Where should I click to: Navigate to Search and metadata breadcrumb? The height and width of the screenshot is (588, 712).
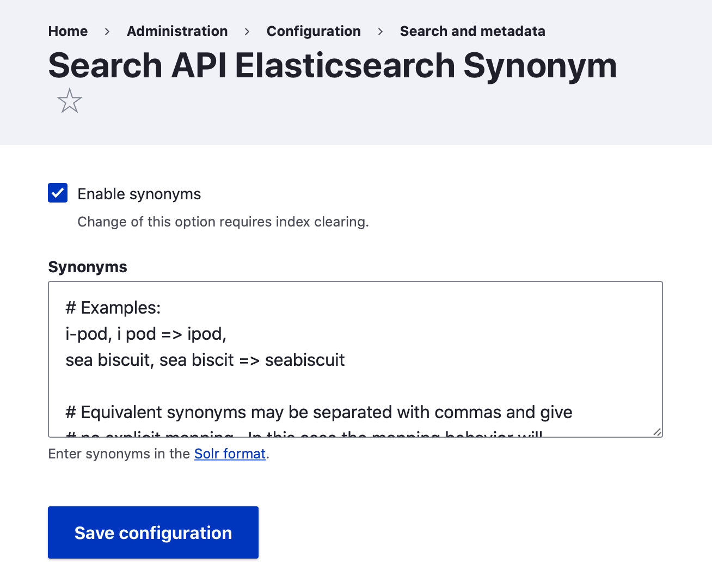point(472,32)
